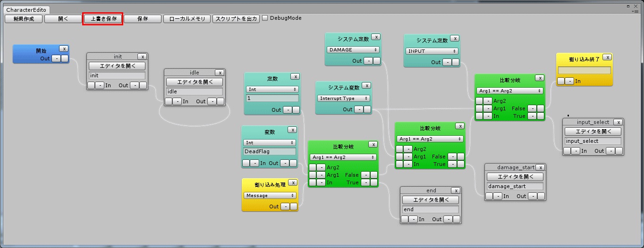Open editor for the end node
Screen dimensions: 644x248
point(430,200)
